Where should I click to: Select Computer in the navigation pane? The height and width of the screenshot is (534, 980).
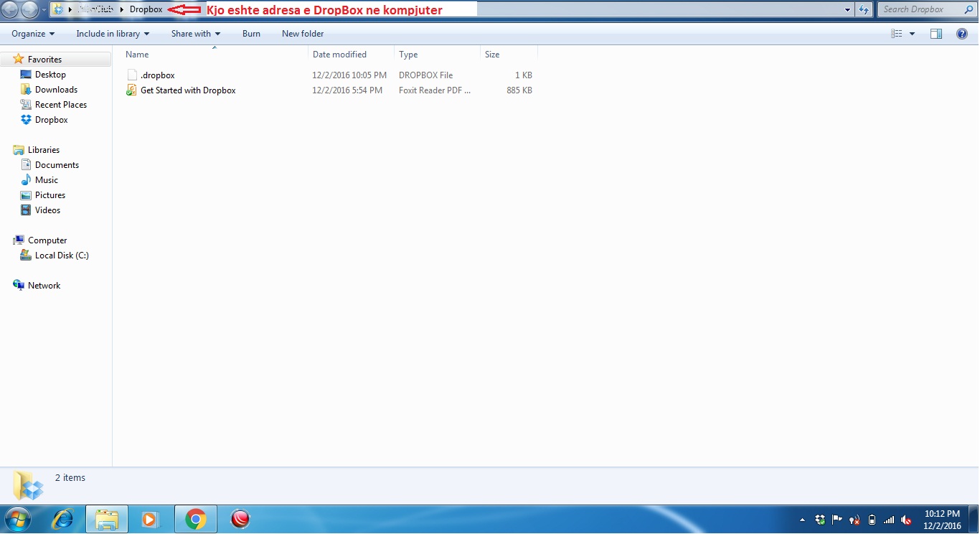47,240
